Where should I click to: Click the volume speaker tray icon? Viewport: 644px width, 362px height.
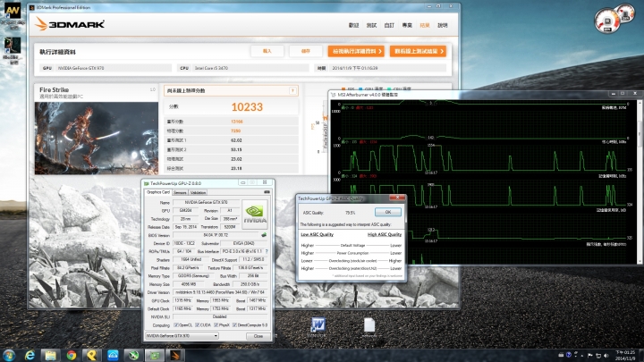click(606, 356)
